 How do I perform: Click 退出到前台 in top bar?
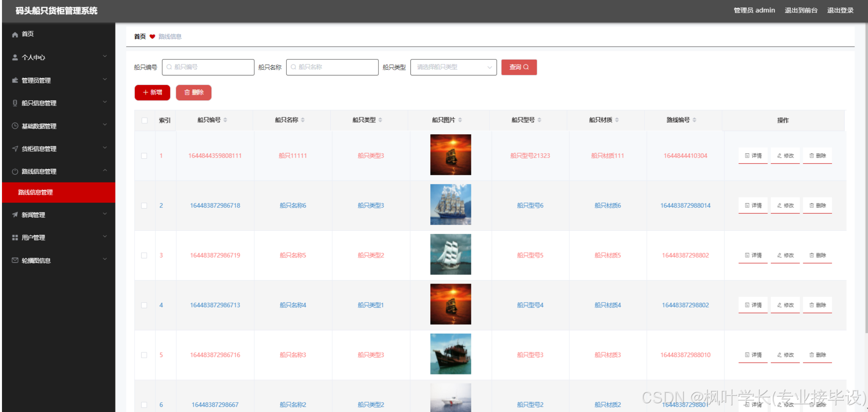[801, 10]
